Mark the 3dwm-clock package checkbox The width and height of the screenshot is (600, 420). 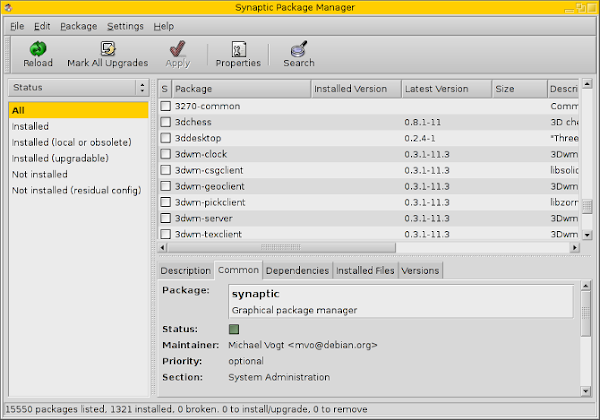(x=165, y=154)
